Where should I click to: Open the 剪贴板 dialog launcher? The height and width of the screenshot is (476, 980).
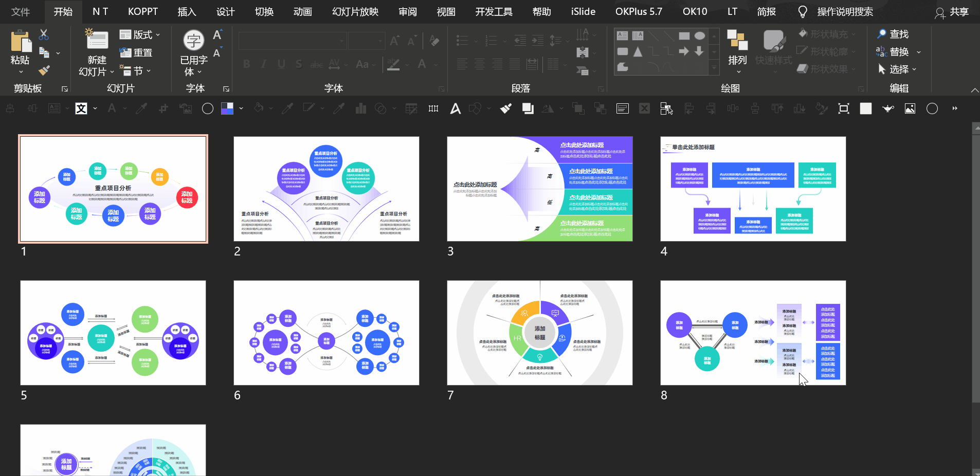(x=65, y=89)
